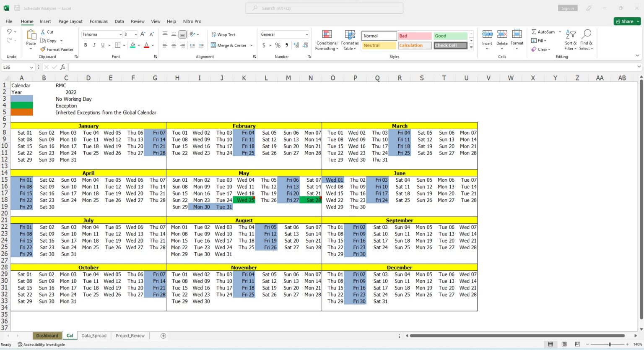The height and width of the screenshot is (350, 644).
Task: Apply the Percent Style format
Action: tap(278, 45)
